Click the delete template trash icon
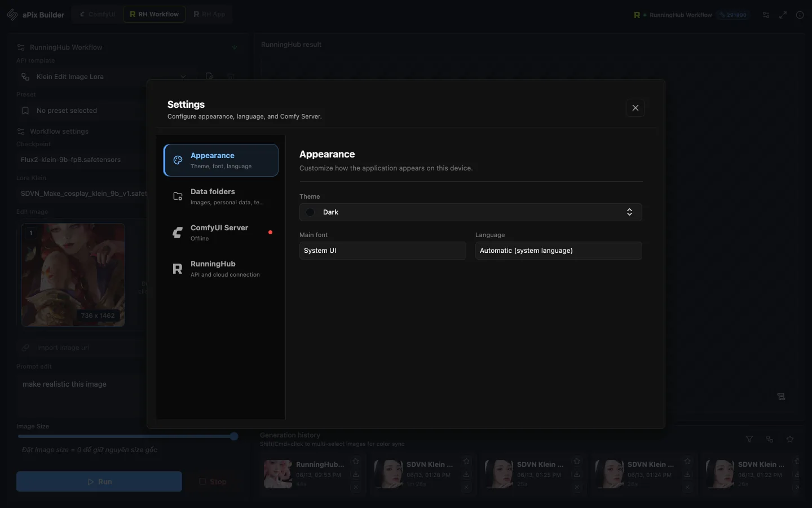Viewport: 812px width, 508px height. tap(231, 77)
